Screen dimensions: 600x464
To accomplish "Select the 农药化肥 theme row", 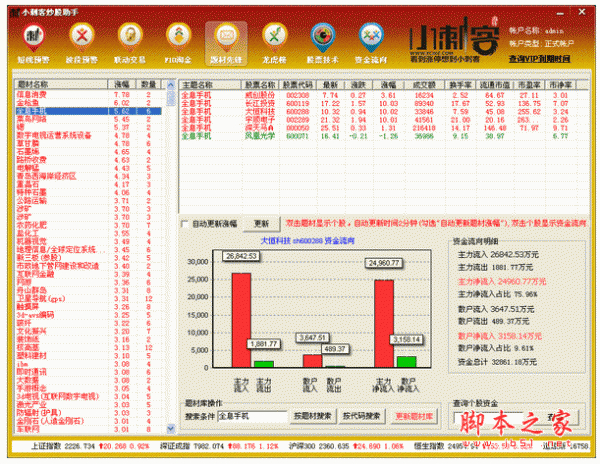I will (x=88, y=225).
